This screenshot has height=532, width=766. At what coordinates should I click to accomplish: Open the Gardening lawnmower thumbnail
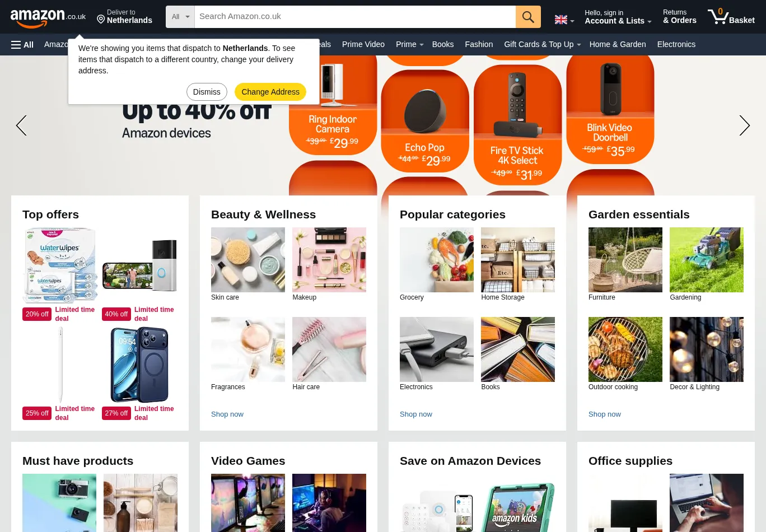point(707,260)
